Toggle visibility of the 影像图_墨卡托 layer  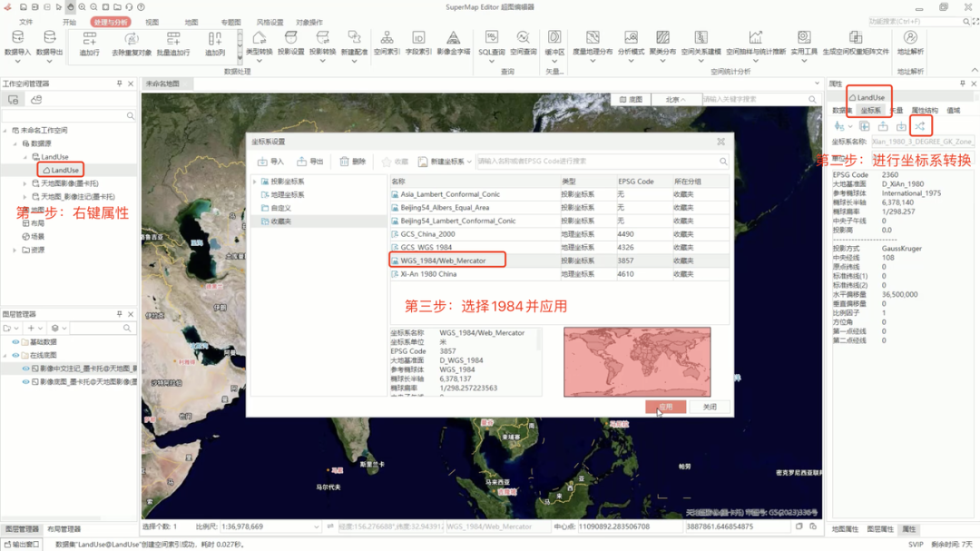24,382
